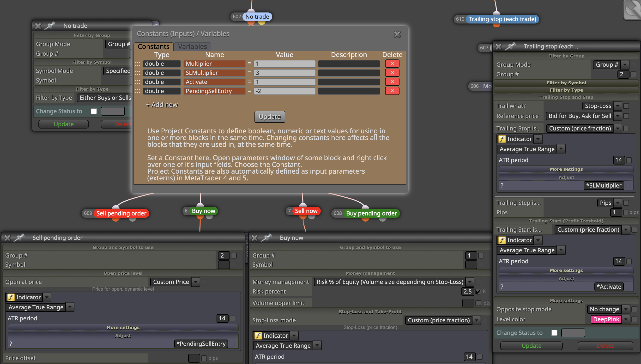This screenshot has width=641, height=364.
Task: Close the Buy now panel
Action: (255, 238)
